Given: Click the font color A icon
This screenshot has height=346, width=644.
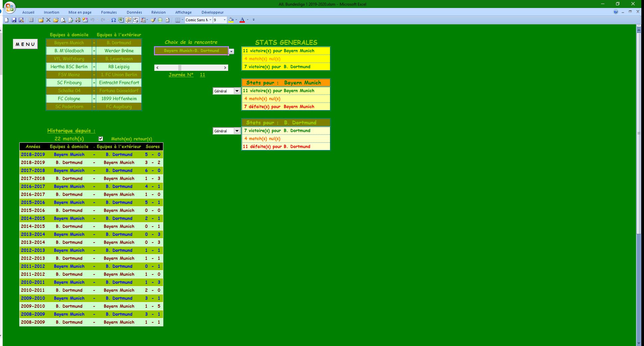Looking at the screenshot, I should click(242, 20).
